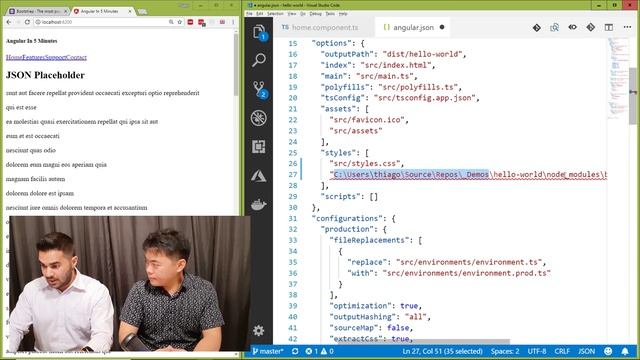Click Ln 27, Col 51 in status bar
The width and height of the screenshot is (640, 360).
point(442,351)
